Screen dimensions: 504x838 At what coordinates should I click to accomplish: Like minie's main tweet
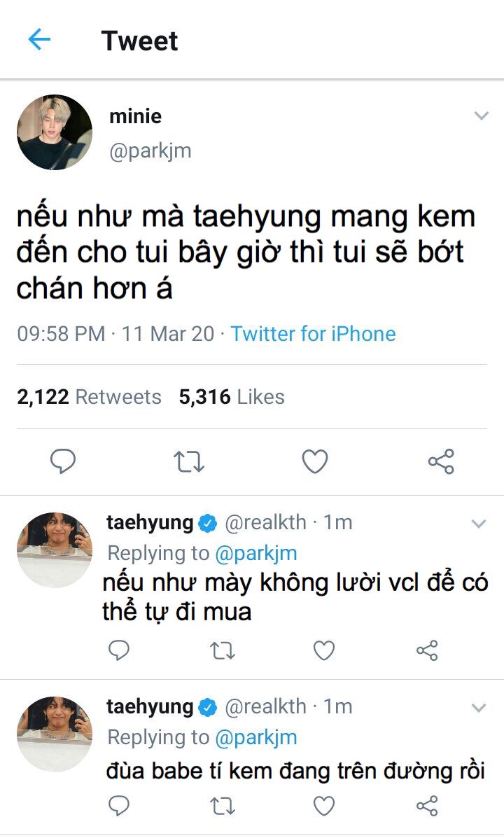(x=315, y=461)
